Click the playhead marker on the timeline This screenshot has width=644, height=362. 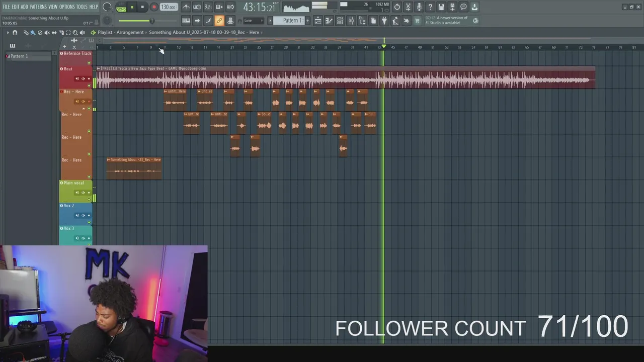pyautogui.click(x=383, y=46)
